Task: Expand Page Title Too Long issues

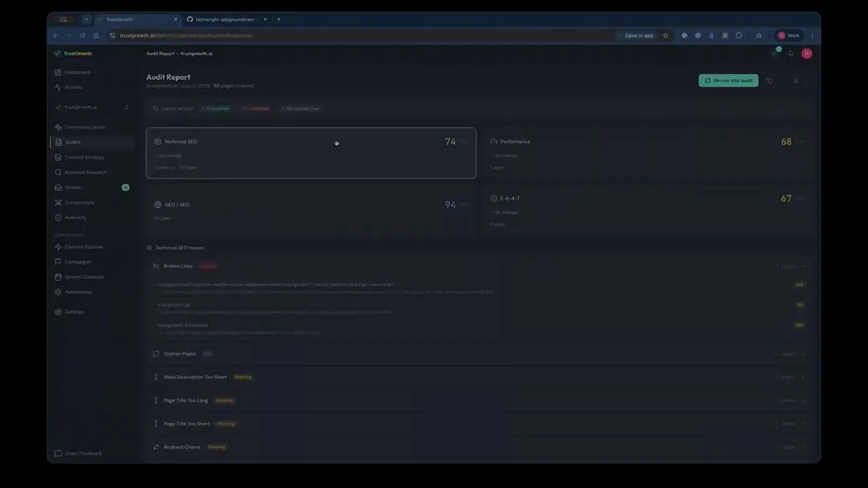Action: 478,401
